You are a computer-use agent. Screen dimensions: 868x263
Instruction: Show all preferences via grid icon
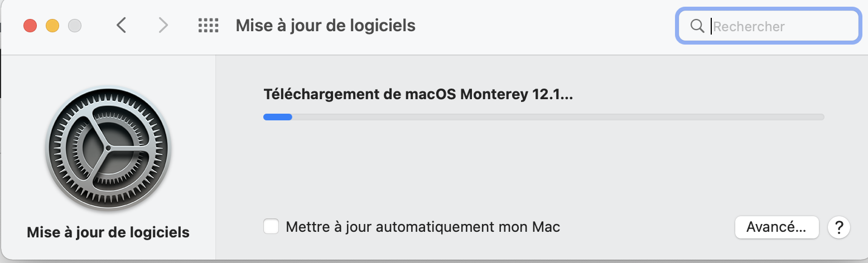[x=208, y=26]
